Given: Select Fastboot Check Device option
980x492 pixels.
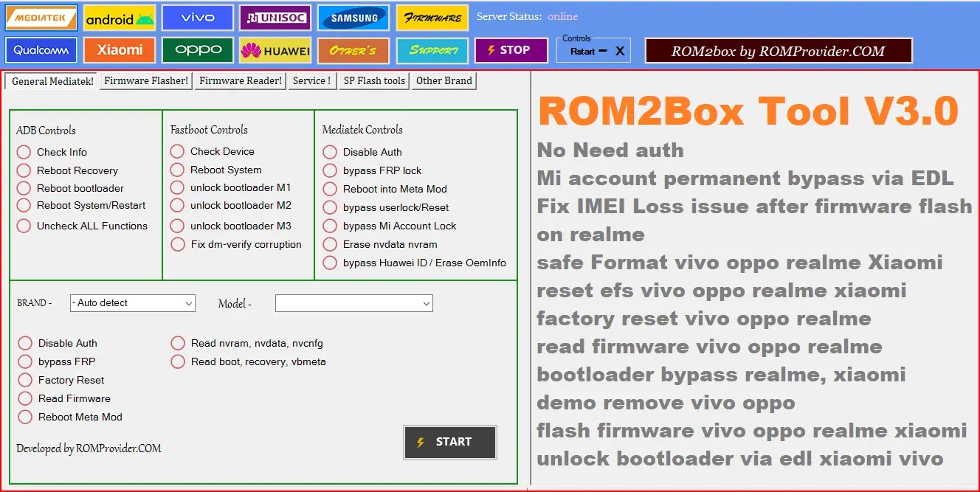Looking at the screenshot, I should click(213, 151).
